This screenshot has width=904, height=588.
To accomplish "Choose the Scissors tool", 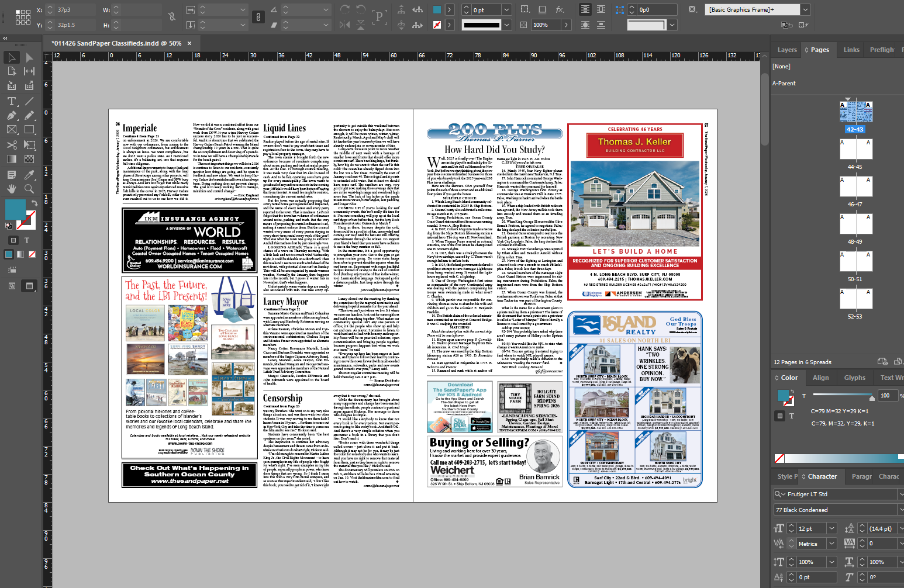I will 12,144.
